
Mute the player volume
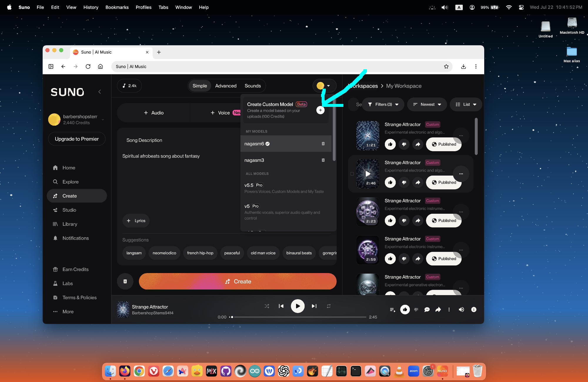click(x=461, y=309)
